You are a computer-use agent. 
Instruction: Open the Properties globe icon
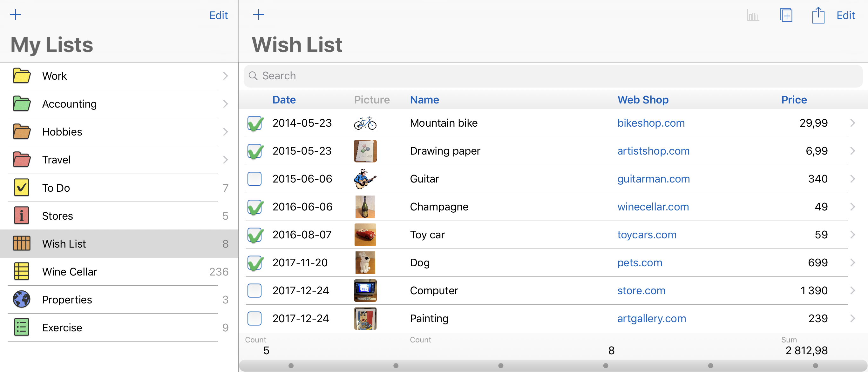coord(22,299)
